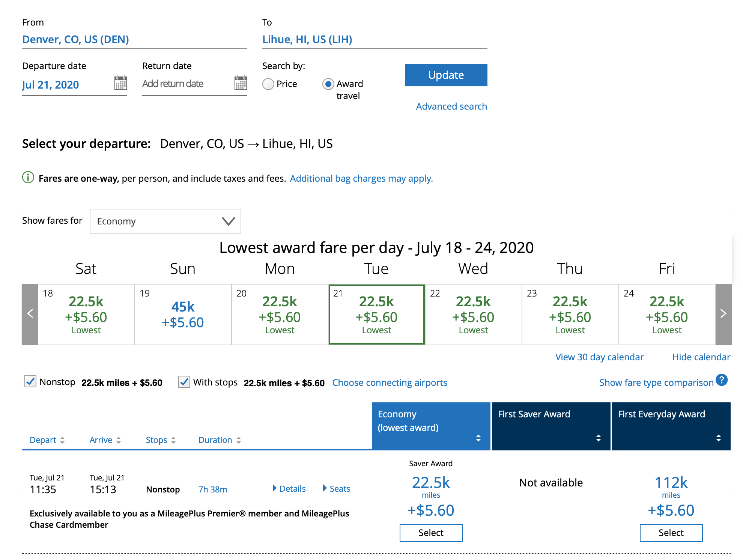Screen dimensions: 743x560
Task: Sort flights by Depart time
Action: coord(47,440)
